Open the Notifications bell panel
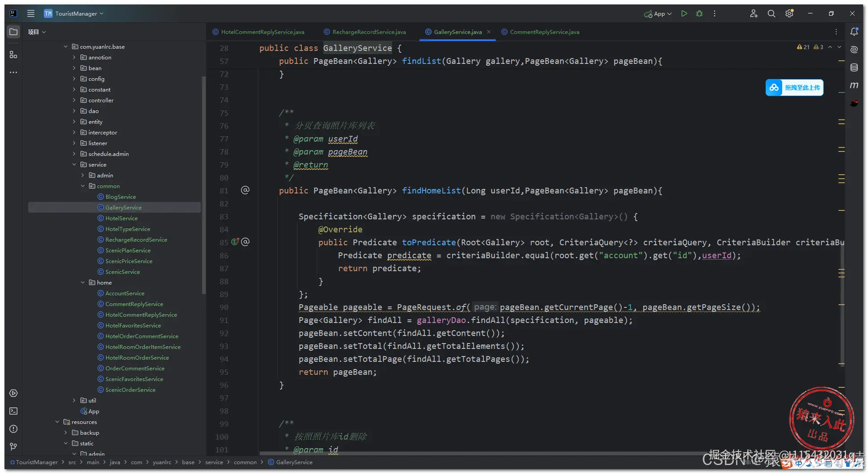 coord(854,32)
